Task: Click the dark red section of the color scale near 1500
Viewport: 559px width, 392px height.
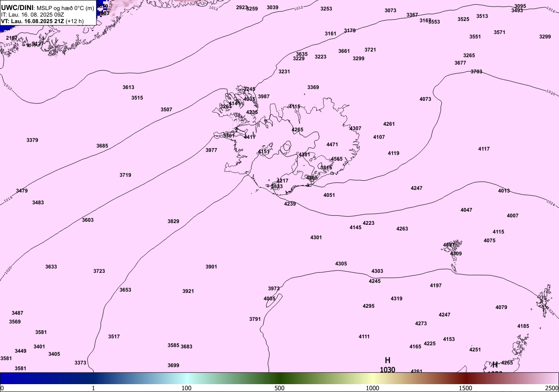Action: click(466, 378)
